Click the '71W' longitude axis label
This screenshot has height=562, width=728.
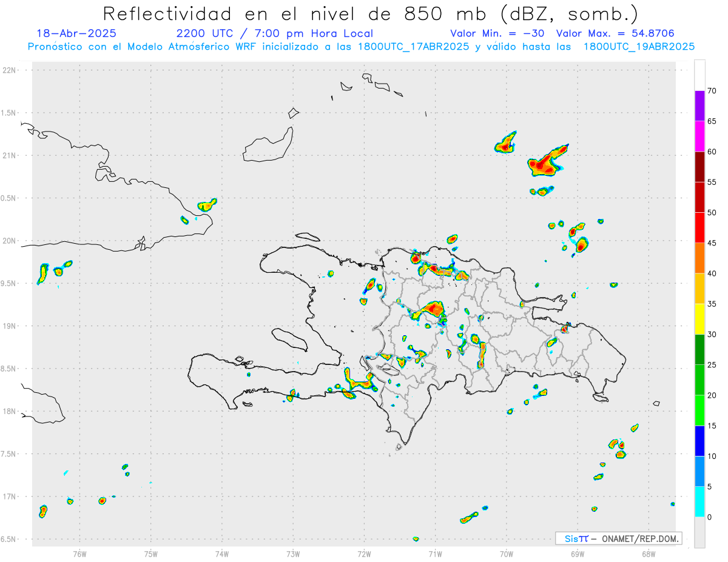point(435,554)
